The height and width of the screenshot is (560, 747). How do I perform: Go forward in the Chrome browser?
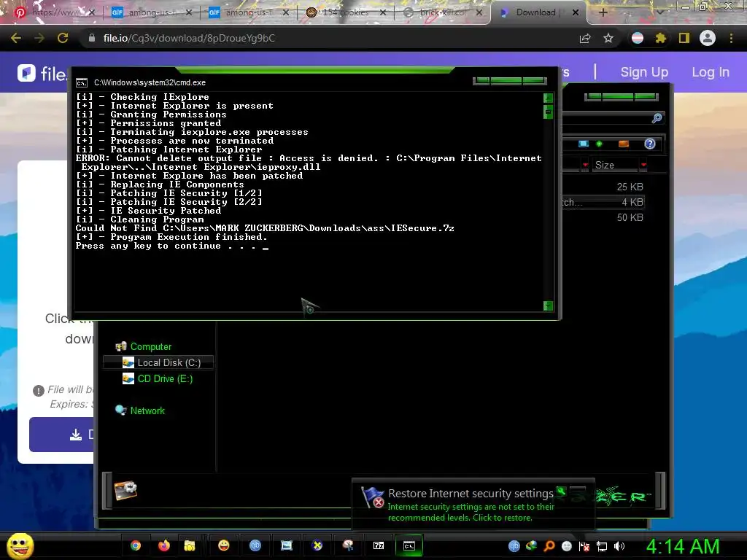(39, 38)
